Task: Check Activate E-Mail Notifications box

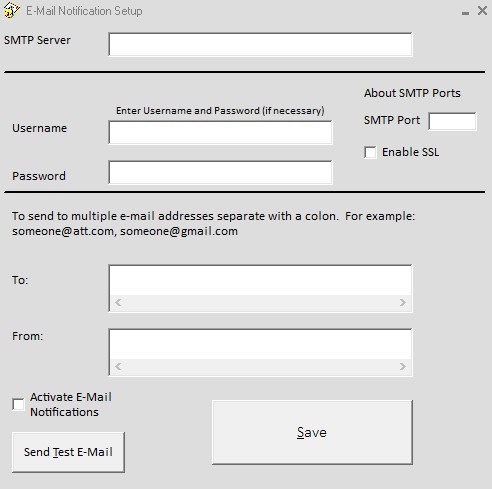Action: pyautogui.click(x=18, y=405)
